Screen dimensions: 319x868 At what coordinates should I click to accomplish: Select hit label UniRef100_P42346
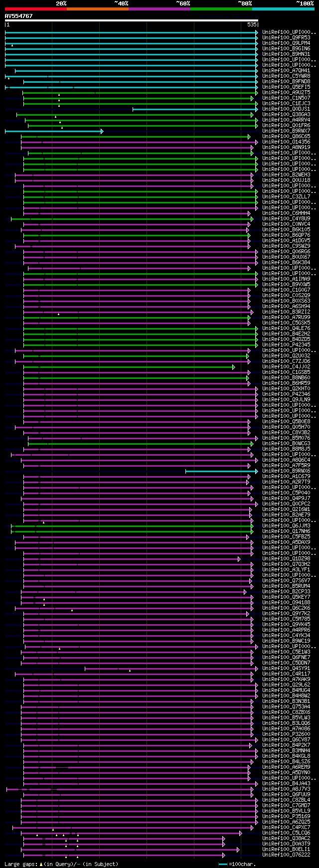pos(286,394)
